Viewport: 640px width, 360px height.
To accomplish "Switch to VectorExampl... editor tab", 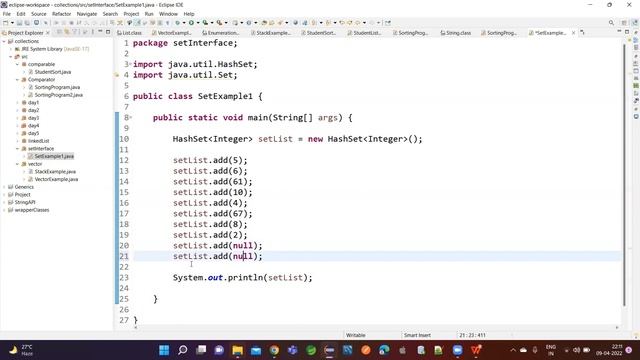I will pyautogui.click(x=171, y=33).
